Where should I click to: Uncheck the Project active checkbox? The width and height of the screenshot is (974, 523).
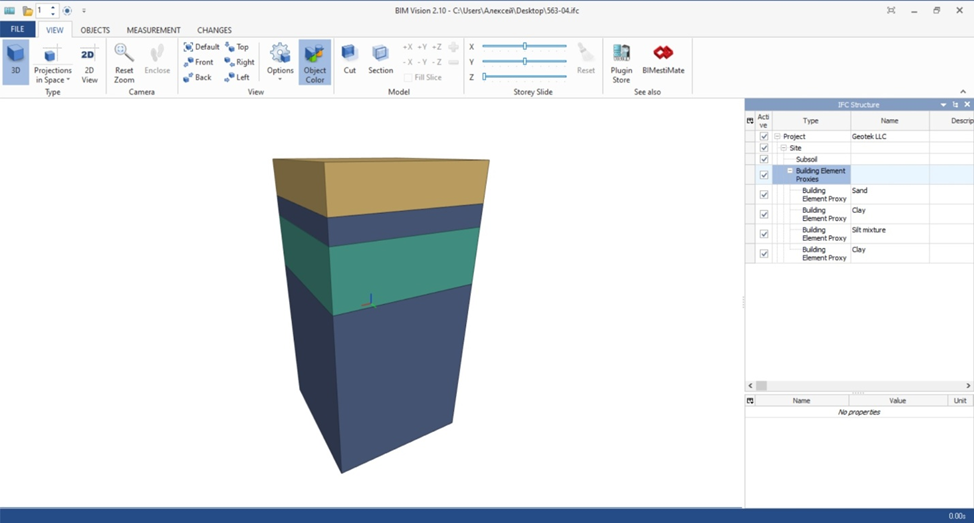click(764, 137)
